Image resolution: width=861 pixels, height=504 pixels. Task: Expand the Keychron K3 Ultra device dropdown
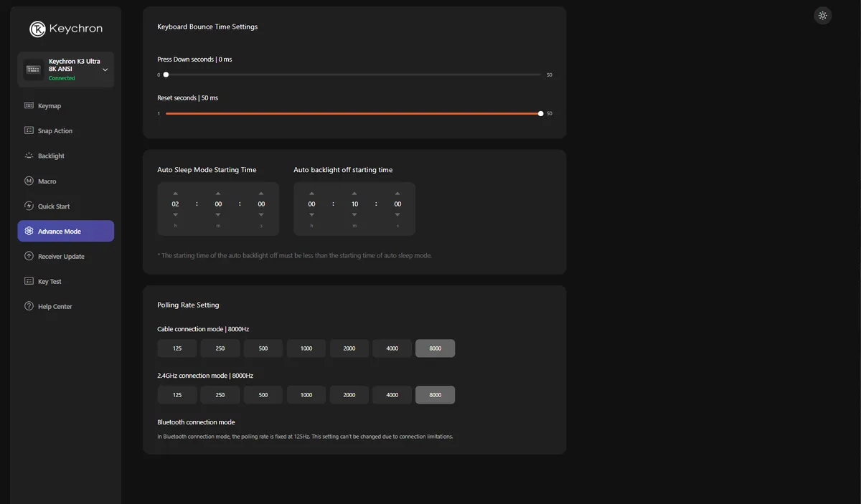(x=105, y=70)
